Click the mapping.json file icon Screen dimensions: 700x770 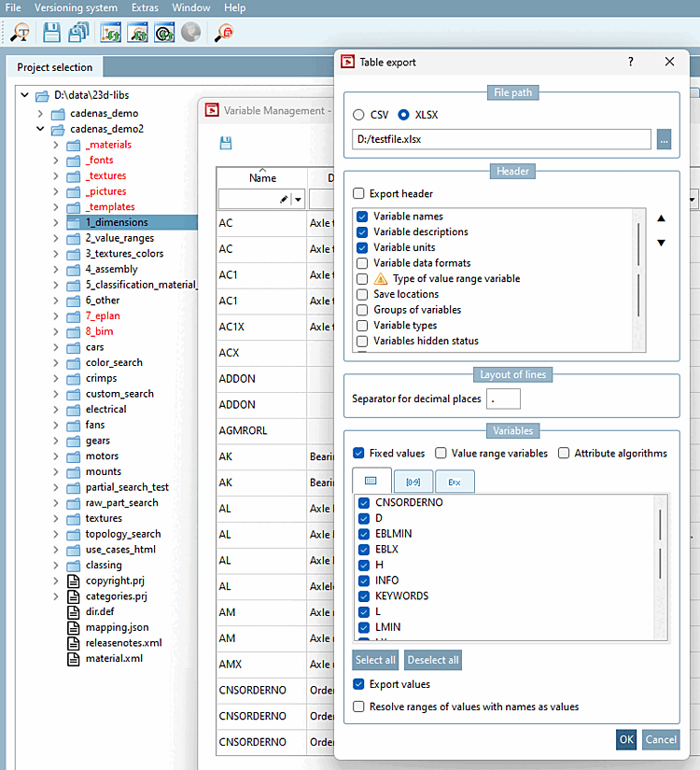click(73, 627)
